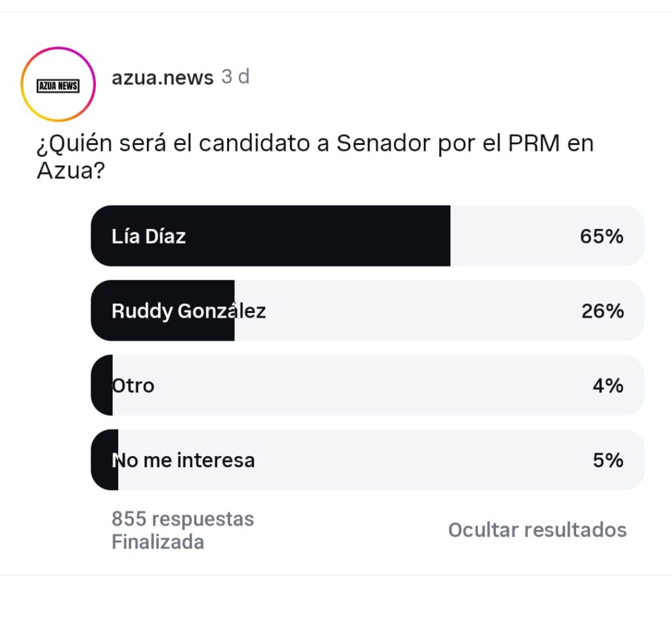The image size is (672, 624).
Task: Click the dark fill of the Otro bar
Action: pyautogui.click(x=102, y=385)
